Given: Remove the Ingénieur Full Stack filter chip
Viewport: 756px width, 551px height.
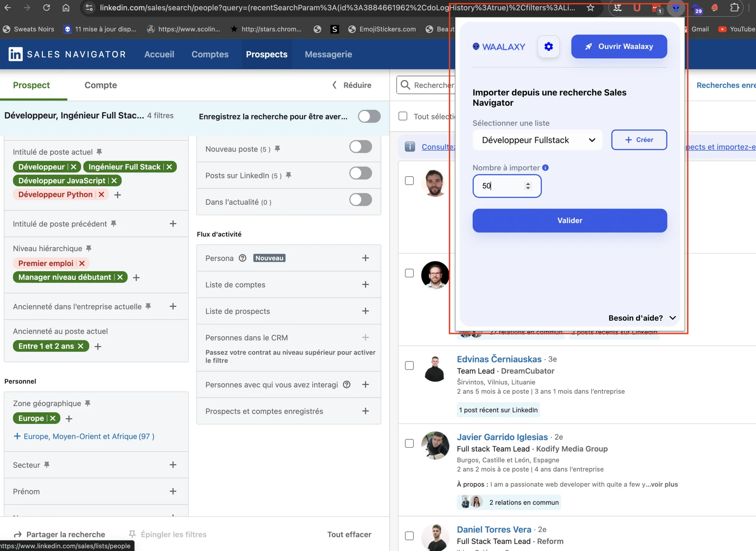Looking at the screenshot, I should [x=169, y=167].
